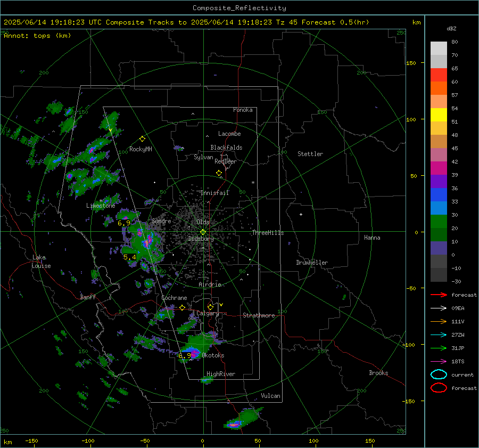Click the Calgary city label
This screenshot has height=448, width=479.
point(208,313)
